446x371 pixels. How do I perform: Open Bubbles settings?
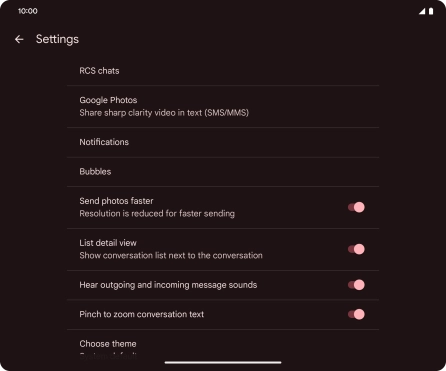click(223, 172)
